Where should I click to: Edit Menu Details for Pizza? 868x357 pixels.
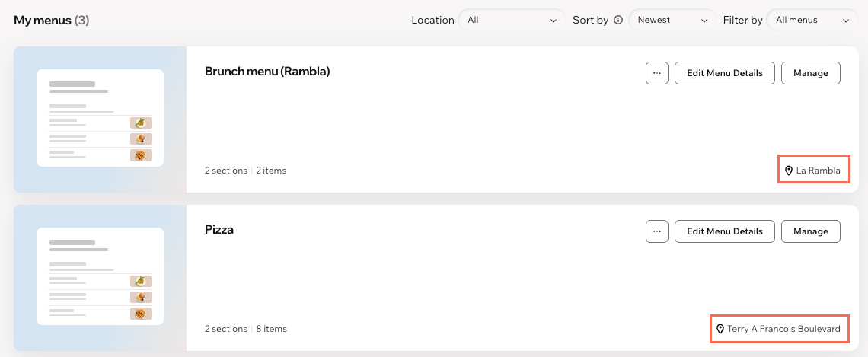pos(725,231)
